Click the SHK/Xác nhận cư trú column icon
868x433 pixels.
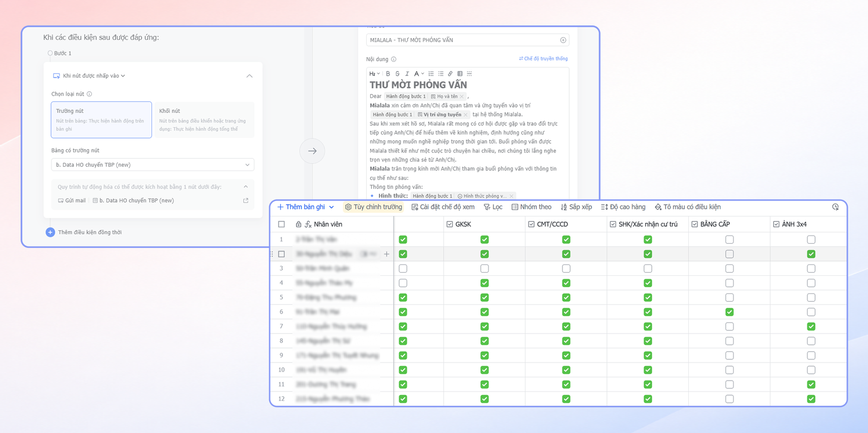coord(613,224)
